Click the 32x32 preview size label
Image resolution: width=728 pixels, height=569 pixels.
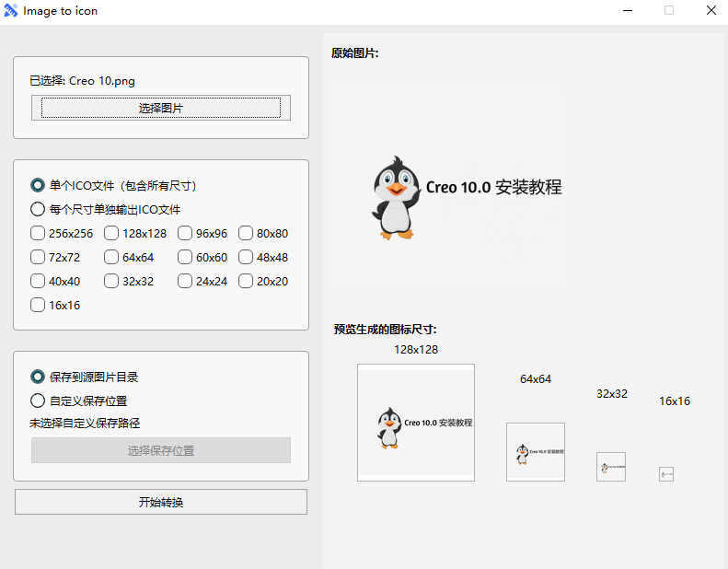point(612,394)
